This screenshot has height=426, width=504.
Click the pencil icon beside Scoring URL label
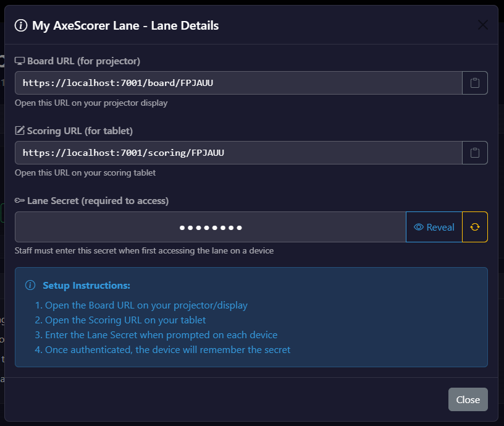(x=19, y=130)
